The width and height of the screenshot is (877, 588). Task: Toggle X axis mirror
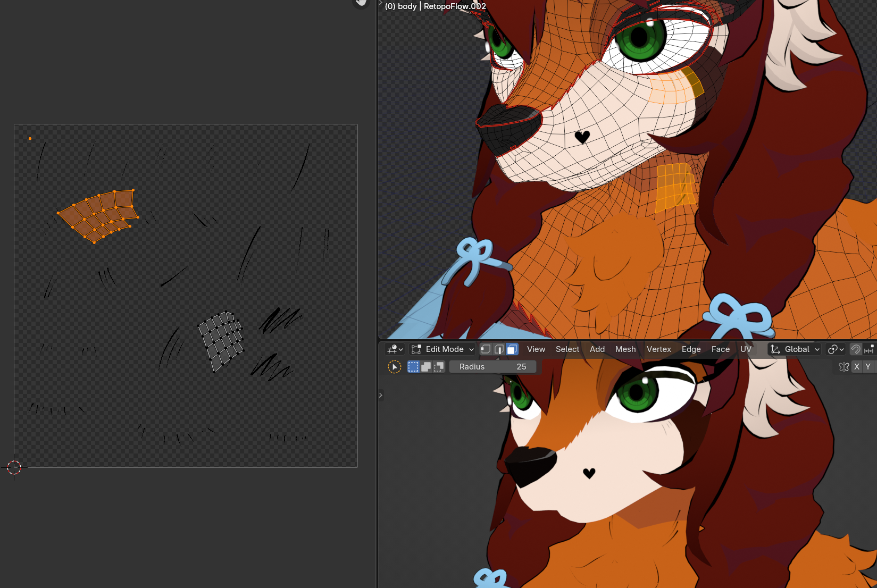(x=856, y=367)
